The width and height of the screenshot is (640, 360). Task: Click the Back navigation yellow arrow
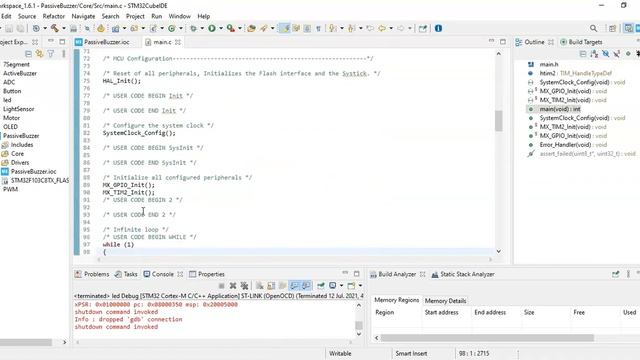(382, 28)
